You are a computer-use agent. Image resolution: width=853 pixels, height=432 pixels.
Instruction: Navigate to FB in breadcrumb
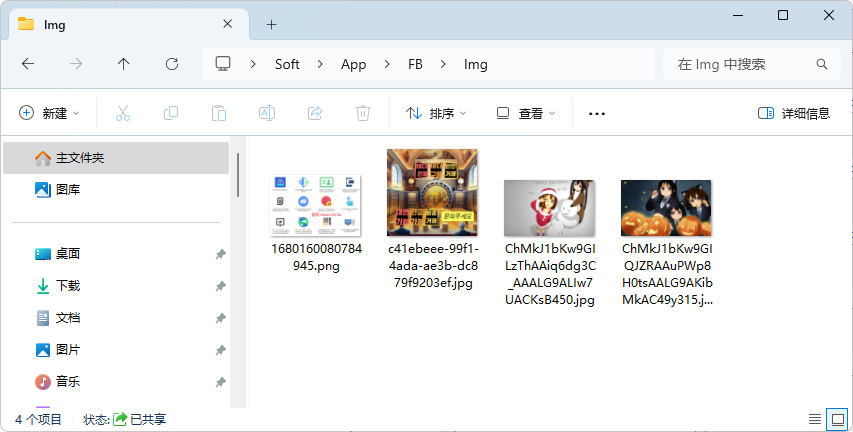tap(415, 64)
